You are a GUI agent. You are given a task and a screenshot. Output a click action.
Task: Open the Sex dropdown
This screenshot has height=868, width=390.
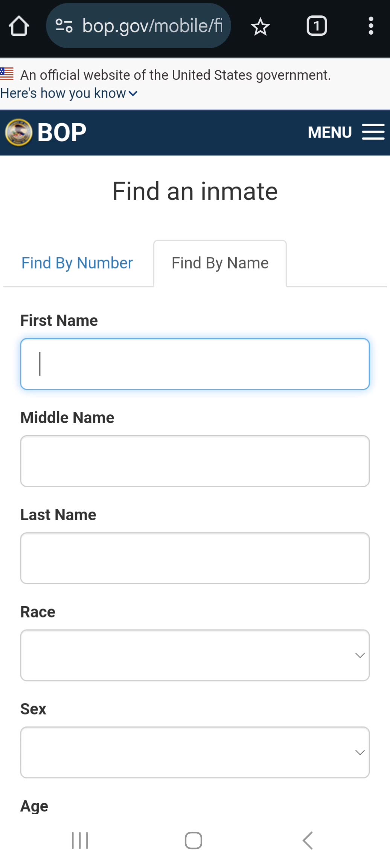point(195,752)
